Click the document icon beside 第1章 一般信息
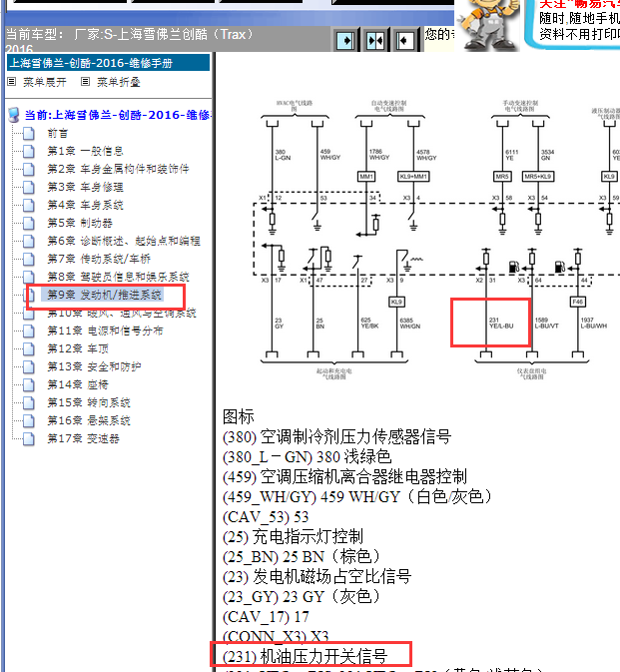The image size is (620, 672). (x=29, y=151)
